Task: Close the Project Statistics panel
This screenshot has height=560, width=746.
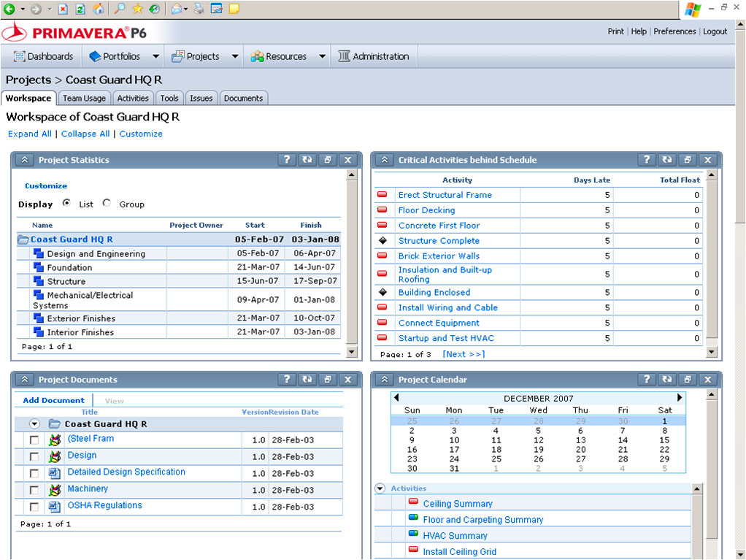Action: point(347,160)
